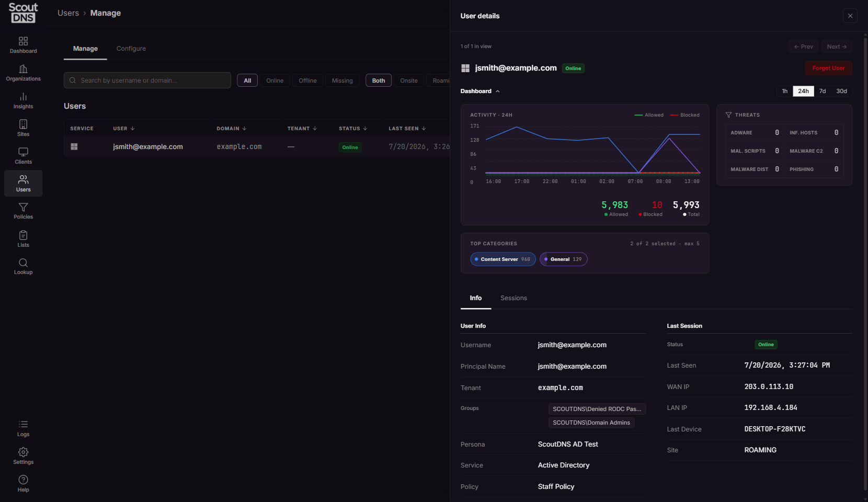
Task: Select the Both location filter
Action: point(379,81)
